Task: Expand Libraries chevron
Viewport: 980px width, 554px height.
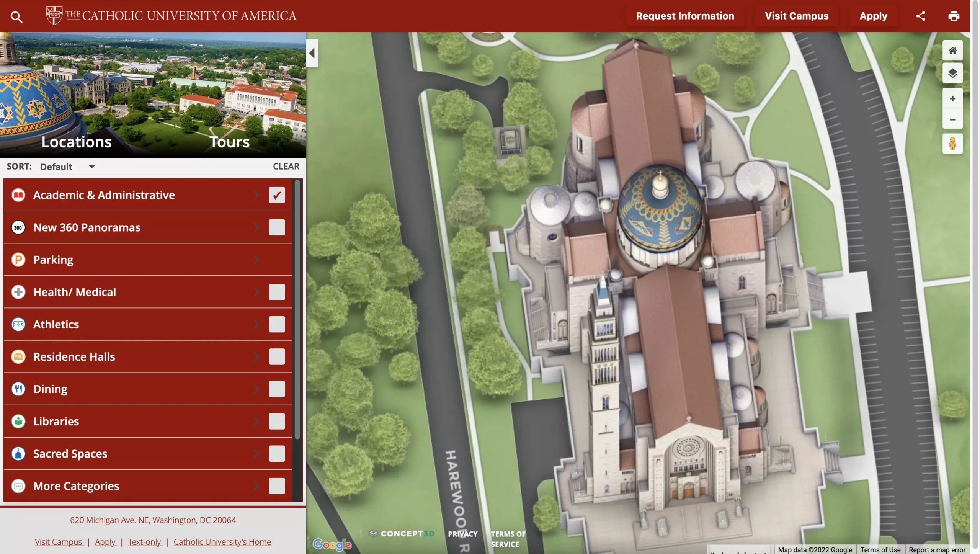Action: 256,421
